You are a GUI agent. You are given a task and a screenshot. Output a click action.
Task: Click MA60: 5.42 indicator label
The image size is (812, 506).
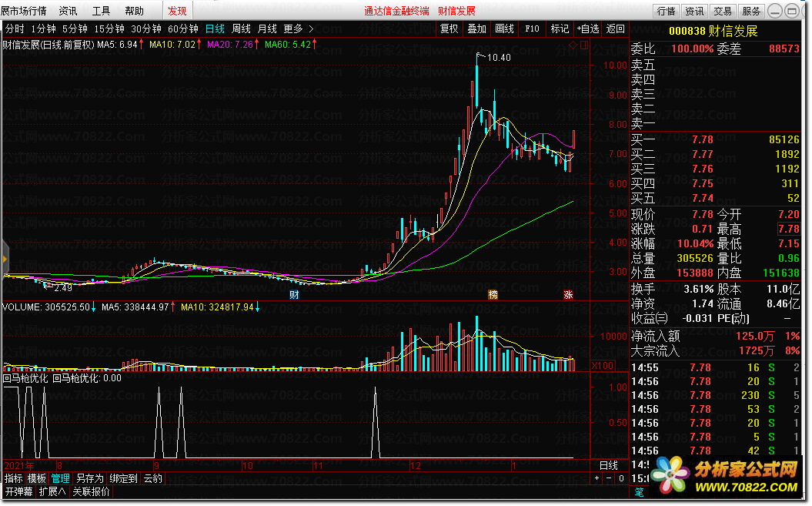point(288,45)
